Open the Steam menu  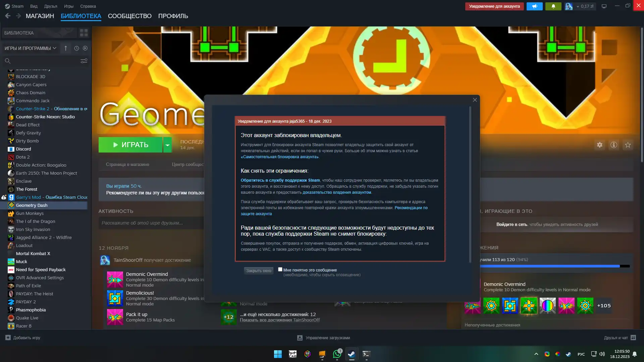pos(14,6)
